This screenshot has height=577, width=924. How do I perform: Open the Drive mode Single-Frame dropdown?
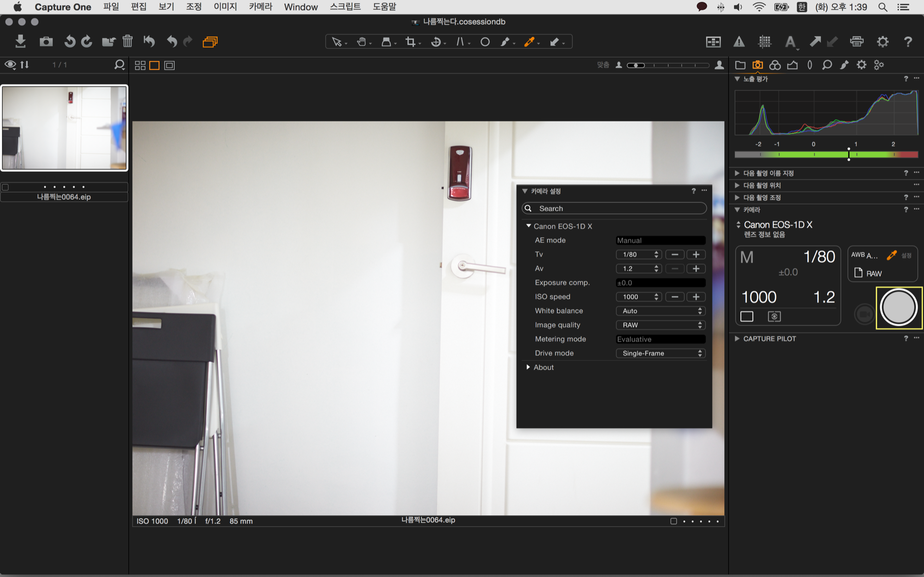[x=660, y=353]
